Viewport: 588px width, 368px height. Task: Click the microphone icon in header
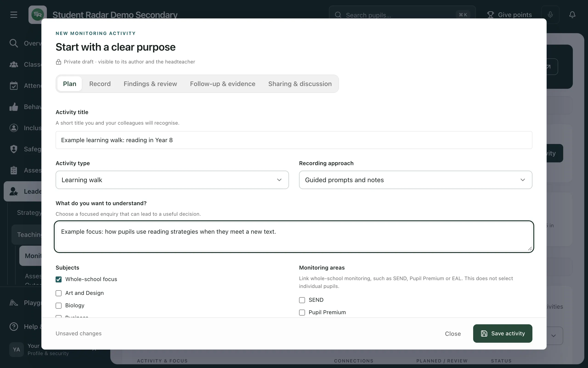click(x=550, y=15)
